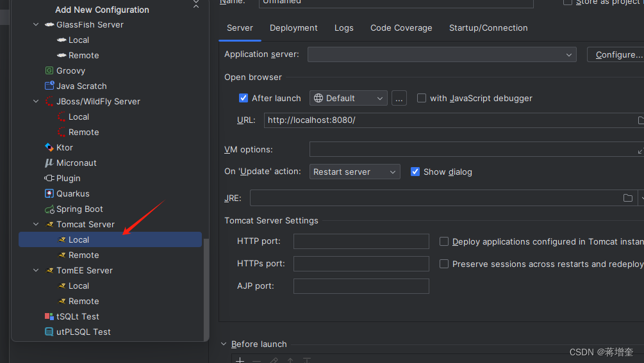Enable with JavaScript debugger checkbox
The width and height of the screenshot is (644, 363).
pyautogui.click(x=422, y=98)
